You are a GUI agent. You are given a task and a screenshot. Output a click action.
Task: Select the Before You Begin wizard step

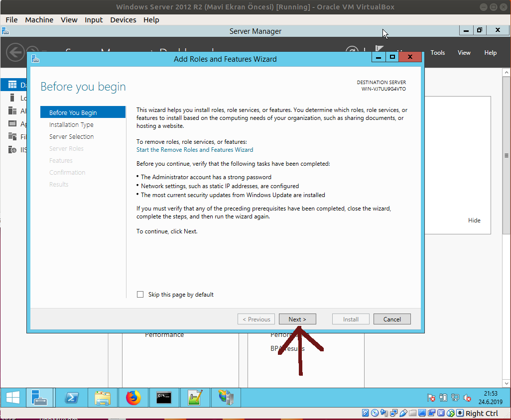[83, 112]
